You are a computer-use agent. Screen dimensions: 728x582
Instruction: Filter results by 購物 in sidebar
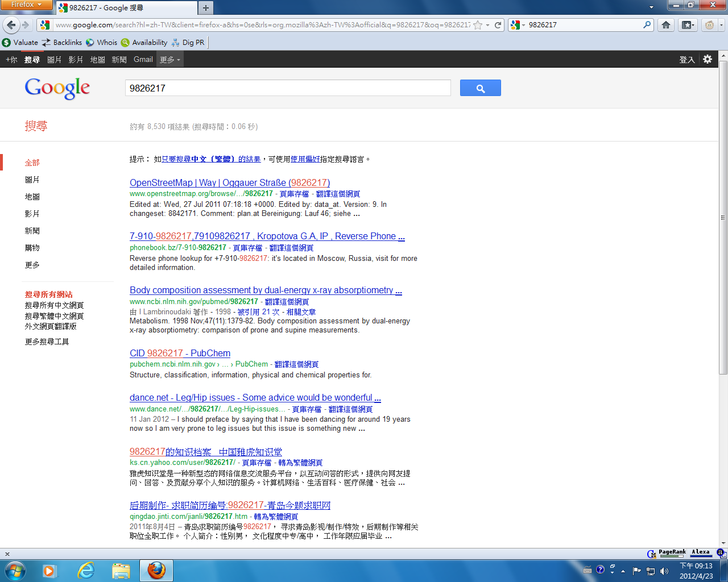[32, 248]
